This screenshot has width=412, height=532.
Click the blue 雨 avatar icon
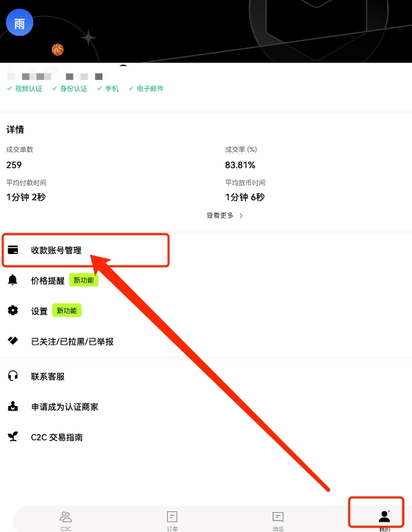coord(20,23)
